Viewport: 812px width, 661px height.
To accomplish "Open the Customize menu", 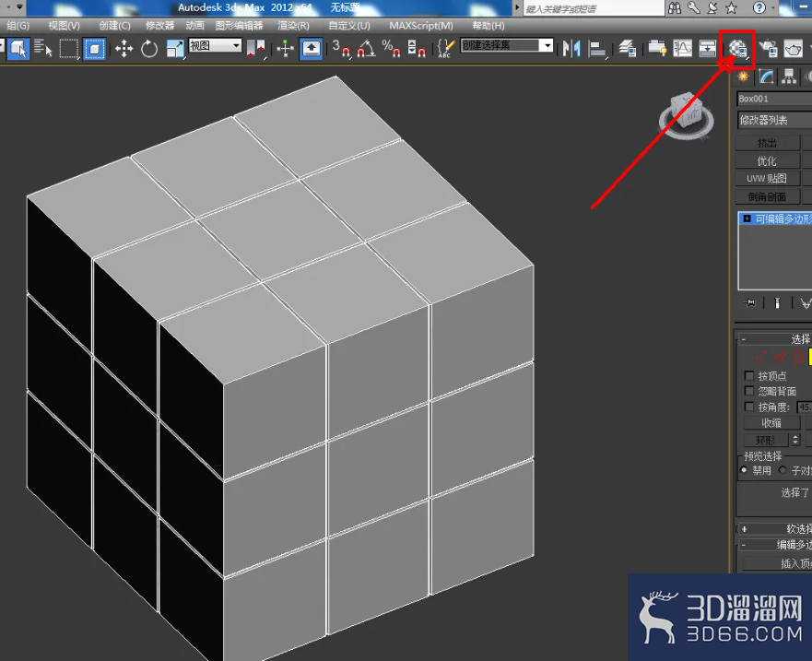I will [349, 26].
